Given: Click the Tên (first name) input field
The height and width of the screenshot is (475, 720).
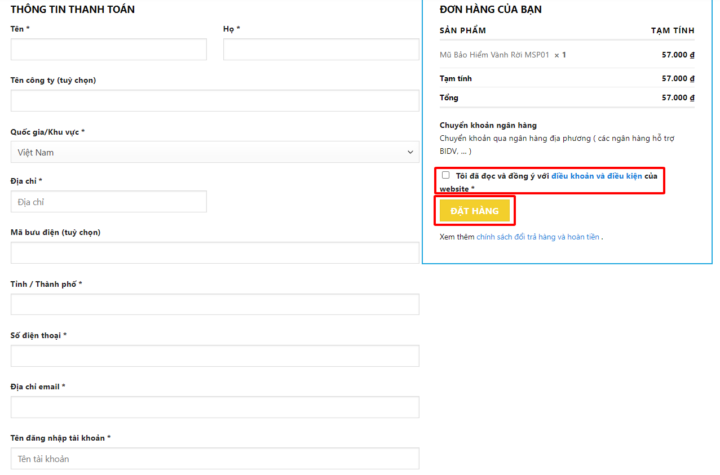Looking at the screenshot, I should (x=108, y=49).
